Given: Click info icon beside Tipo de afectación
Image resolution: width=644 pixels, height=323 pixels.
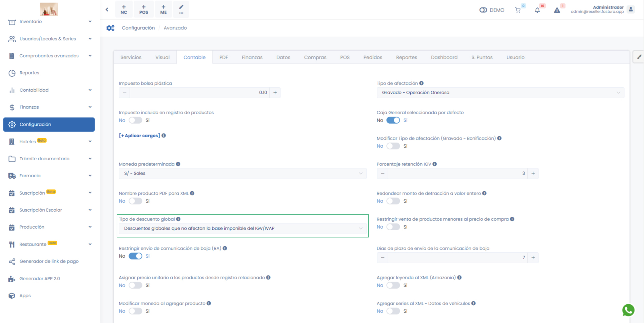Looking at the screenshot, I should click(x=421, y=83).
